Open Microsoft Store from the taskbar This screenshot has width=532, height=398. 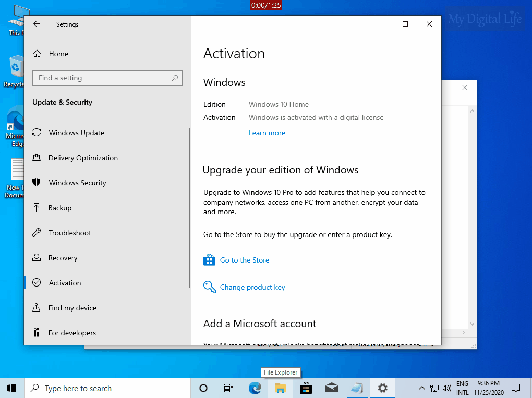coord(306,388)
